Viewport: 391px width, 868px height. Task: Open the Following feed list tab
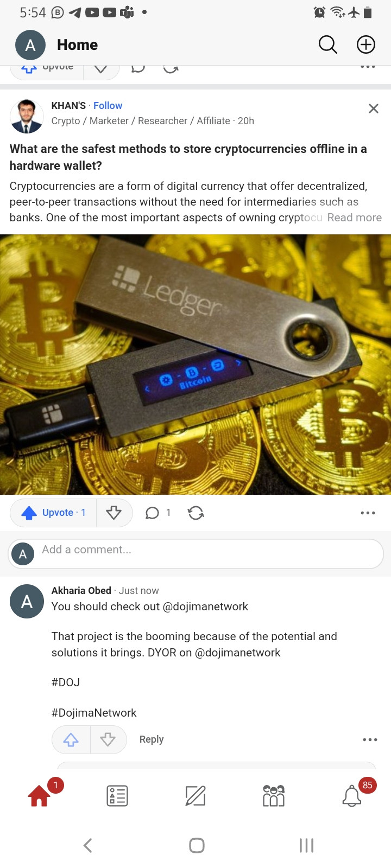117,796
